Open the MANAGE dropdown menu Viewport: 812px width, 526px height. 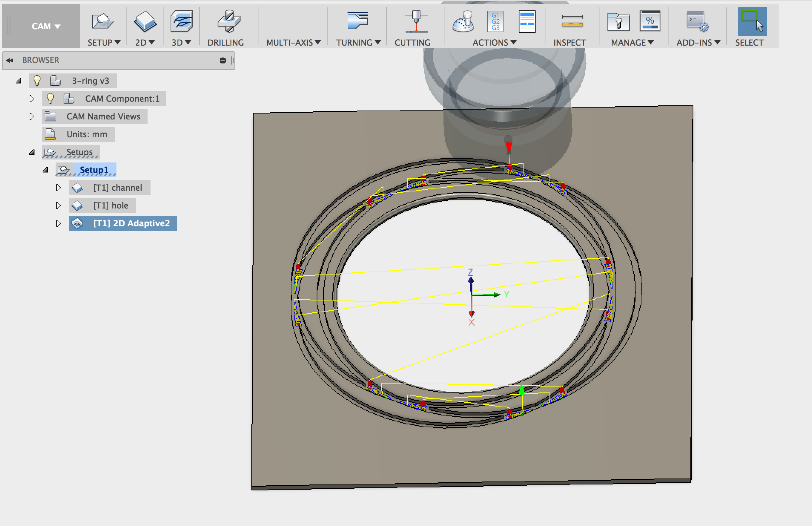[632, 43]
